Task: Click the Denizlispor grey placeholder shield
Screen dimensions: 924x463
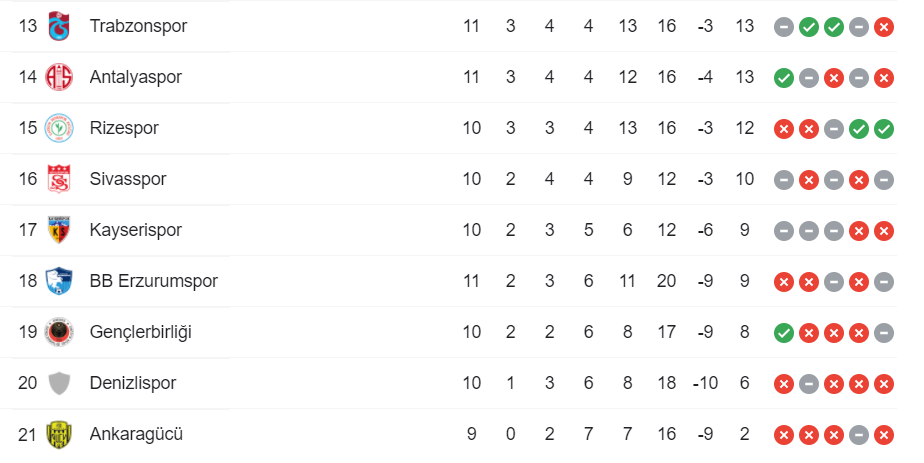Action: [60, 383]
